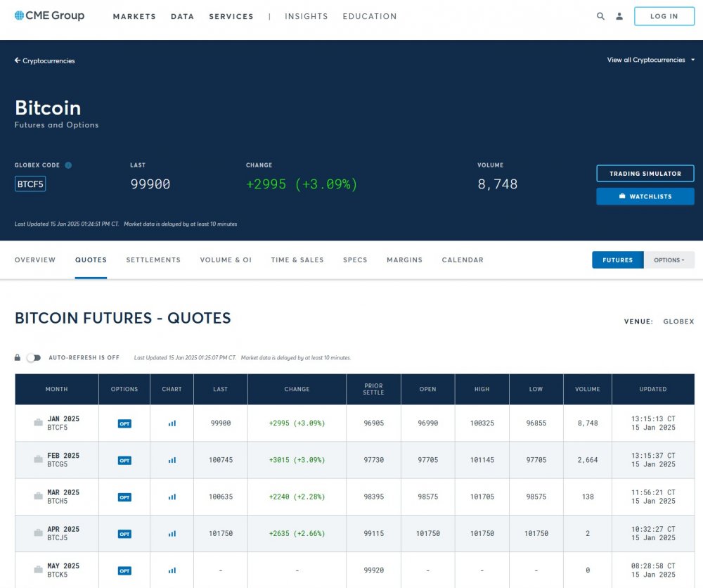This screenshot has height=588, width=703.
Task: Click MAR 2025 change +2240 (+2.28%)
Action: pos(297,497)
